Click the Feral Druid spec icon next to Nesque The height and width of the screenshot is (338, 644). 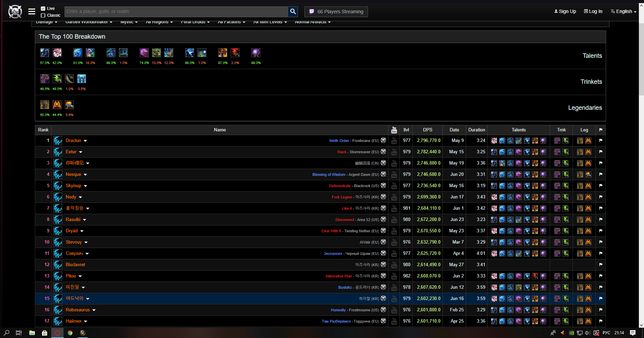pos(58,174)
